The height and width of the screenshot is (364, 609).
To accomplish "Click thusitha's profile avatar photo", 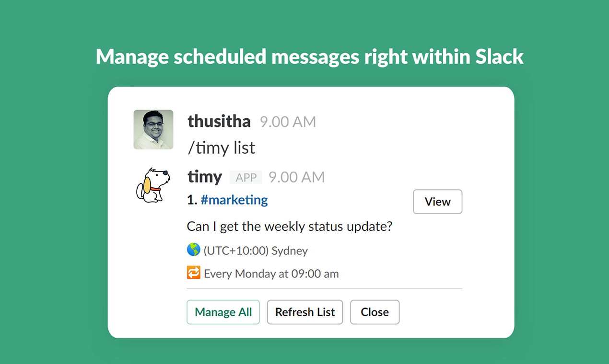I will pyautogui.click(x=153, y=129).
